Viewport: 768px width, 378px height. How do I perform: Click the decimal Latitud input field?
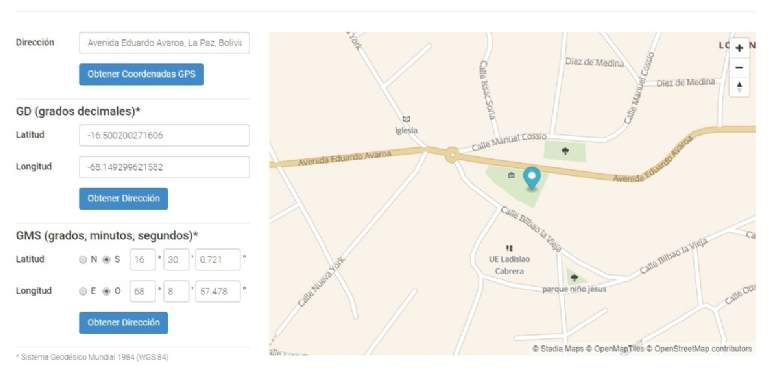pos(164,135)
